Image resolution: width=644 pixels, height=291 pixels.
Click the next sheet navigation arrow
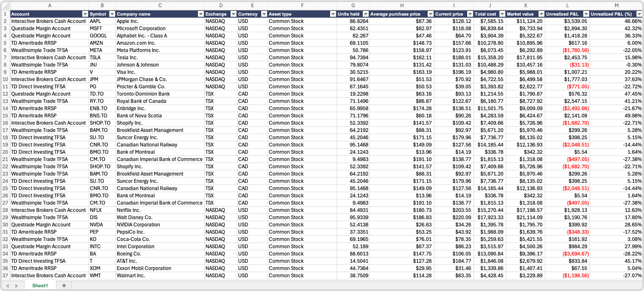point(17,286)
